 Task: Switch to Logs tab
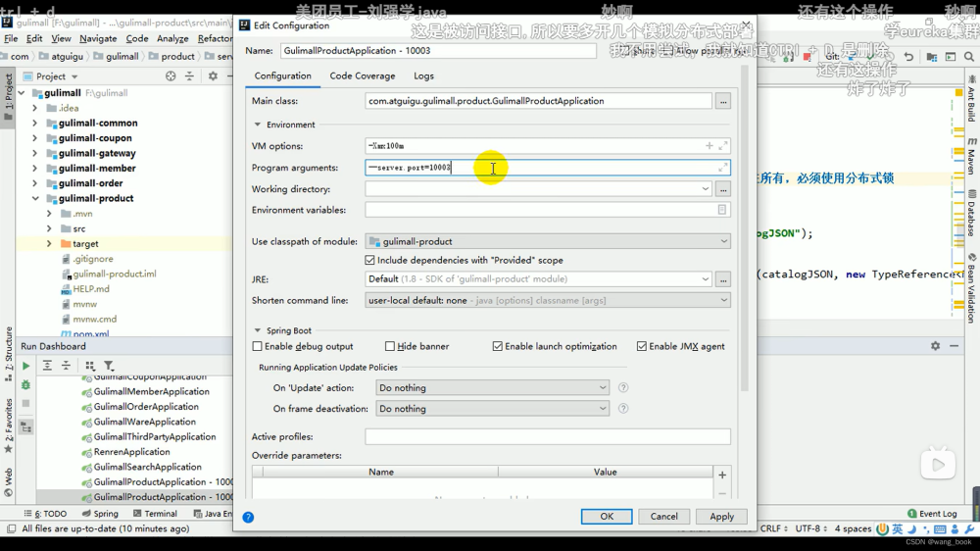(x=423, y=76)
